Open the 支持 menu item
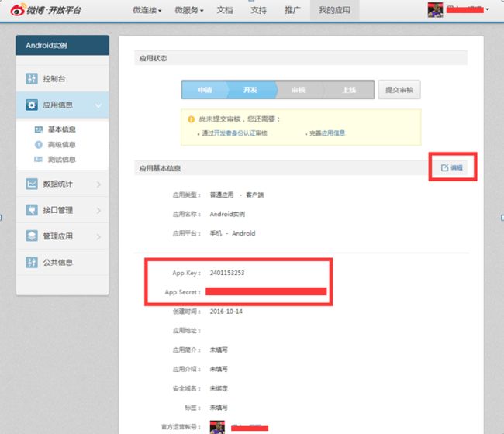This screenshot has height=434, width=504. click(259, 10)
